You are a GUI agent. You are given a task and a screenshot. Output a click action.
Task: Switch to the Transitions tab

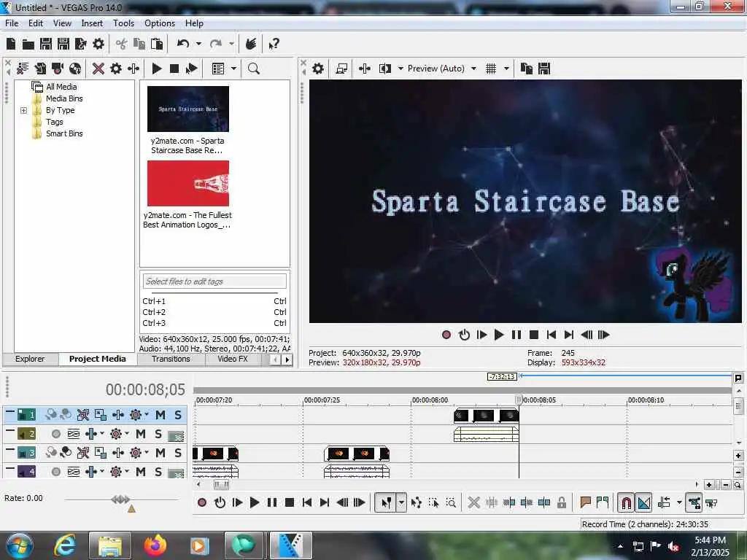pos(171,359)
